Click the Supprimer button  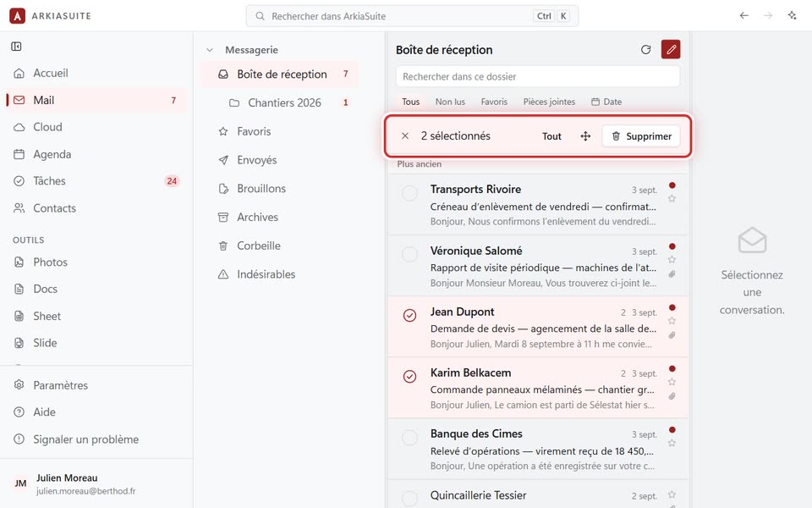coord(641,136)
